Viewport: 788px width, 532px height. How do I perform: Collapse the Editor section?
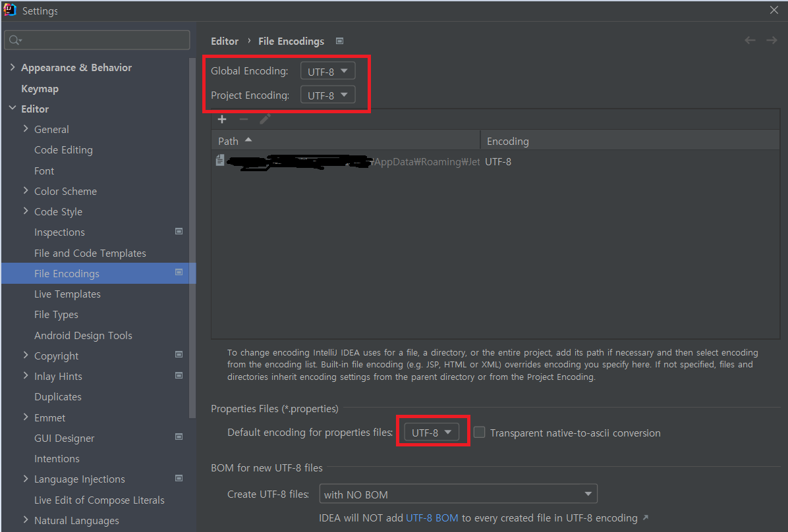pos(13,108)
